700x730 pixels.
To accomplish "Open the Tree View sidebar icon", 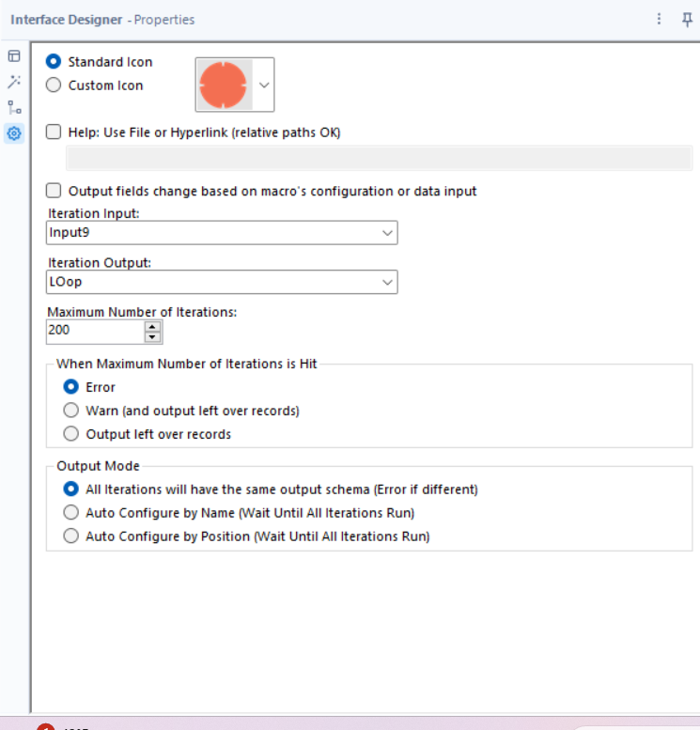I will pos(14,107).
